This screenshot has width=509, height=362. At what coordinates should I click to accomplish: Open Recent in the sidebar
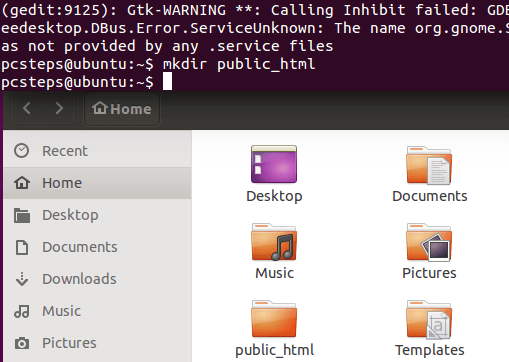[97, 151]
